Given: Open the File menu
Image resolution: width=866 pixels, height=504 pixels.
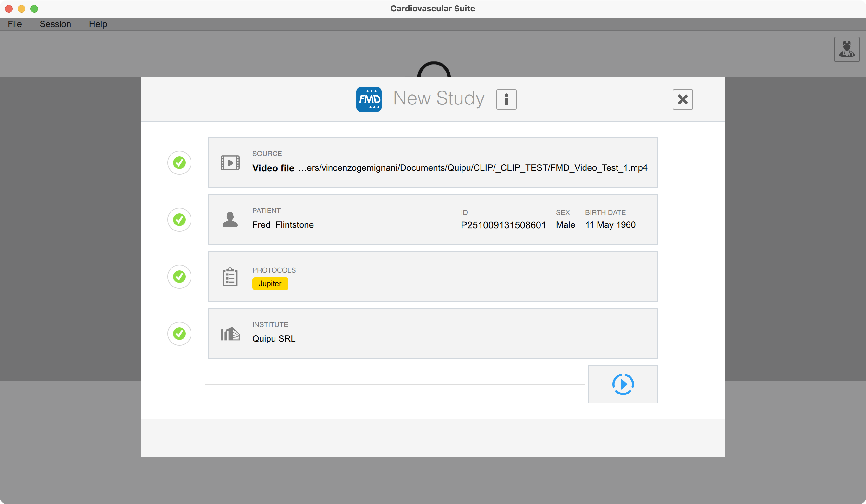Looking at the screenshot, I should click(15, 24).
